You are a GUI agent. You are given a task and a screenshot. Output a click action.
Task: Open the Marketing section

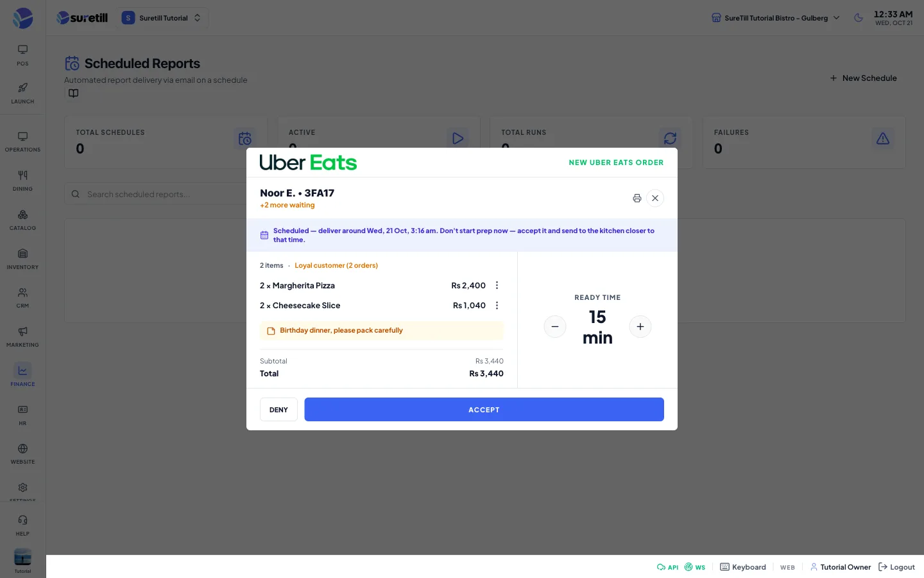pos(22,337)
